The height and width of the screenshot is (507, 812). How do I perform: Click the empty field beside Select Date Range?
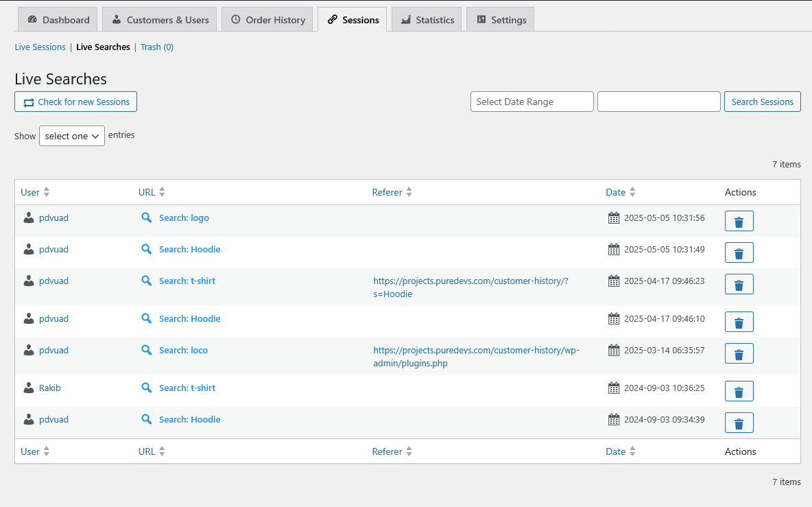pos(658,101)
